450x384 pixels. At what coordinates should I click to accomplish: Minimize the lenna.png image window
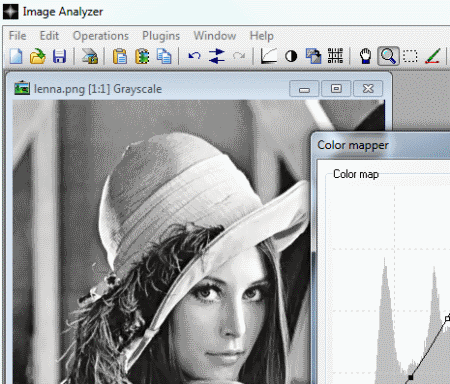304,89
